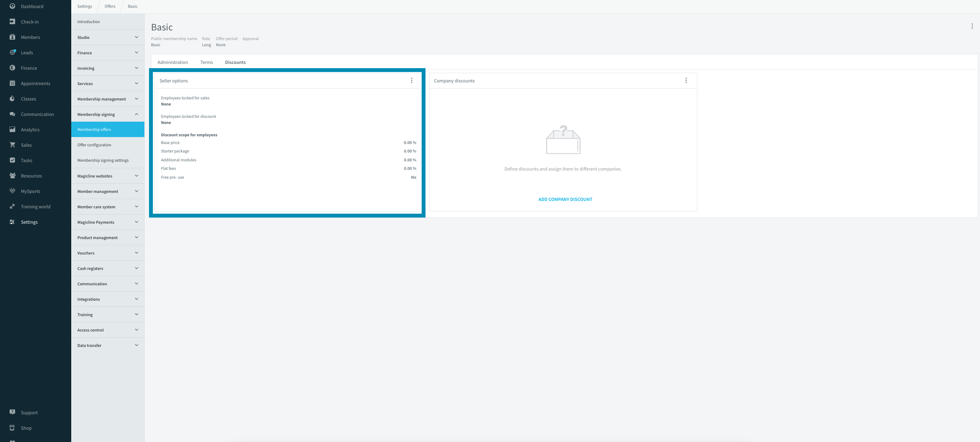Open the Sales cart icon
Image resolution: width=980 pixels, height=442 pixels.
point(12,145)
